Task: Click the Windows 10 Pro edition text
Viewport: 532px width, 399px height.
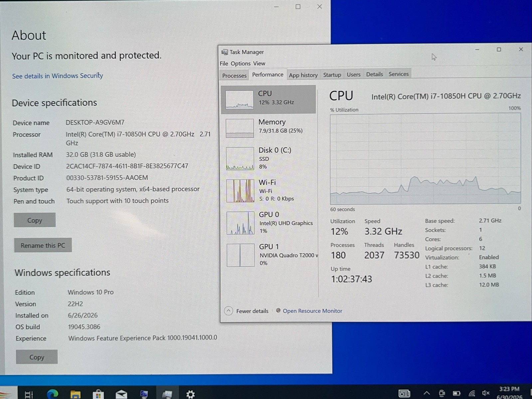Action: tap(90, 292)
